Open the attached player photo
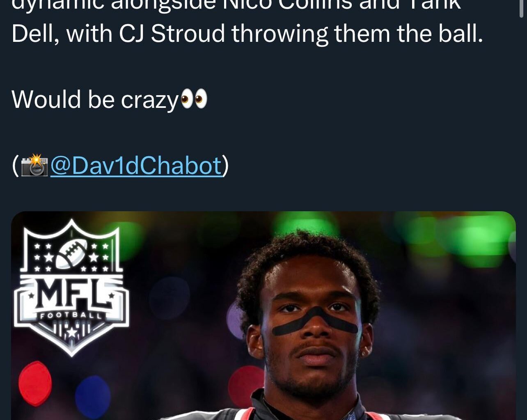 tap(263, 315)
